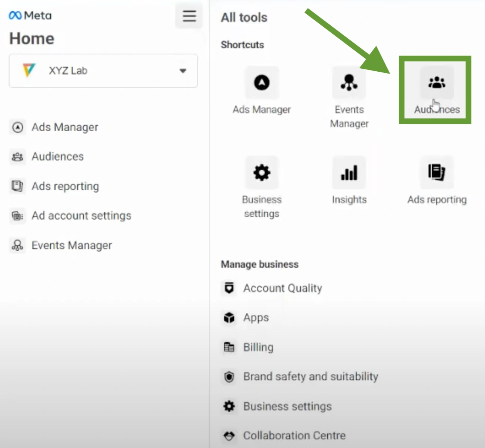Launch the Ads Manager shortcut tile

(x=262, y=91)
